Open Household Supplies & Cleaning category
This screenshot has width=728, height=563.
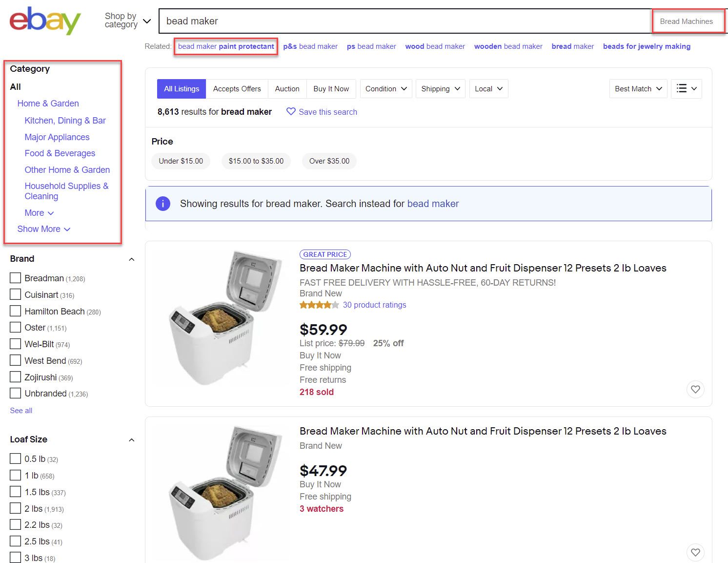(66, 191)
